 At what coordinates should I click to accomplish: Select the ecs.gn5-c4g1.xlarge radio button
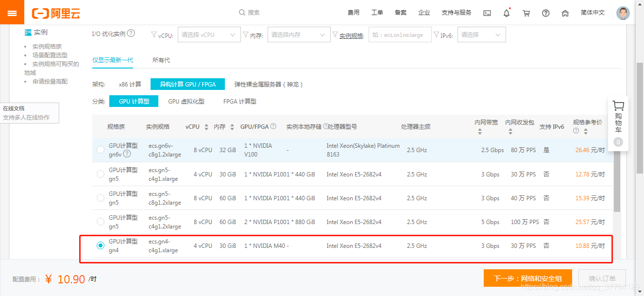[101, 174]
